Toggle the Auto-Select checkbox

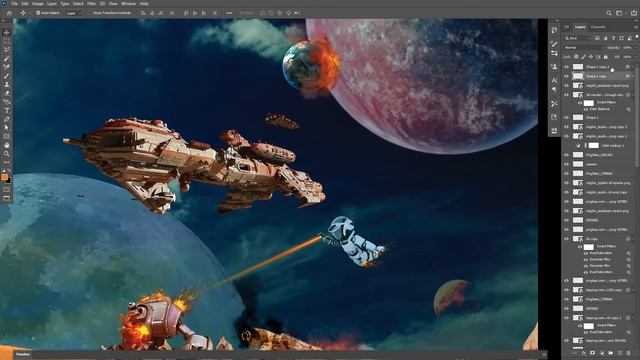pyautogui.click(x=38, y=13)
